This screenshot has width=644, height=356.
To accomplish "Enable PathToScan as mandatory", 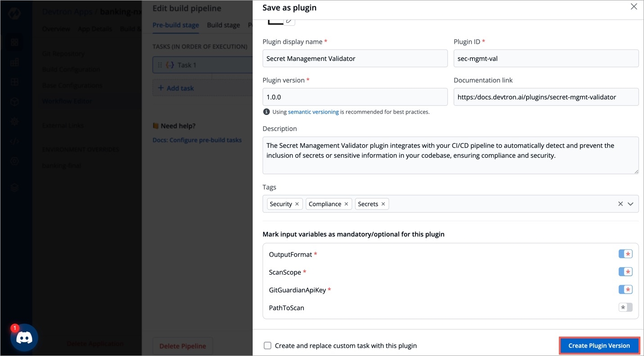I will point(625,308).
